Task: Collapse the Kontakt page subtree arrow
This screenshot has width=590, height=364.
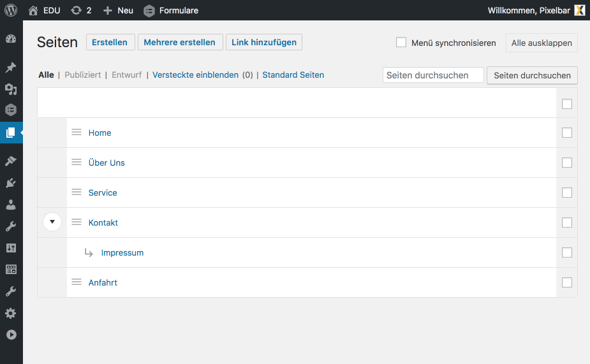Action: [52, 222]
